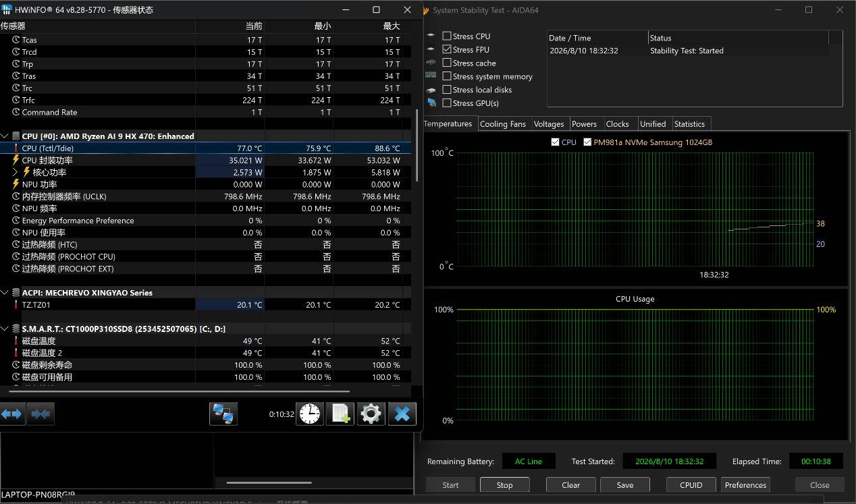Click the HWiNFO expand-view arrows icon
The image size is (856, 504).
[11, 414]
